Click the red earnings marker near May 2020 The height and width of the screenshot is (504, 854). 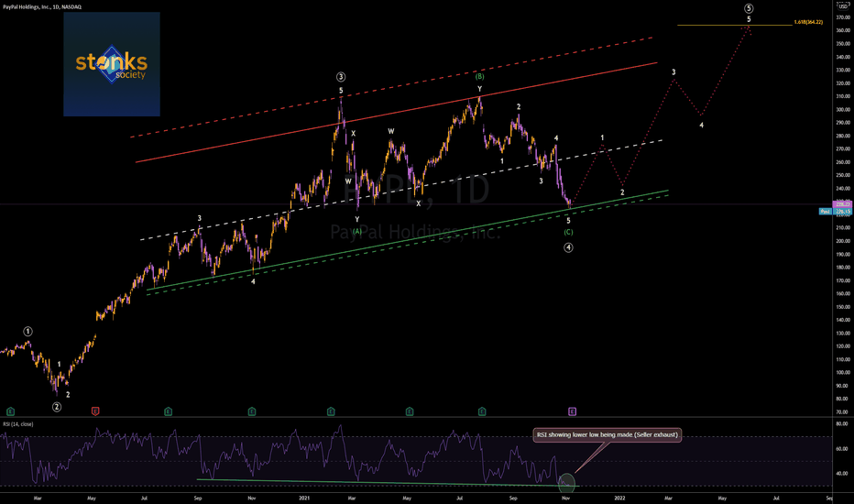tap(95, 411)
